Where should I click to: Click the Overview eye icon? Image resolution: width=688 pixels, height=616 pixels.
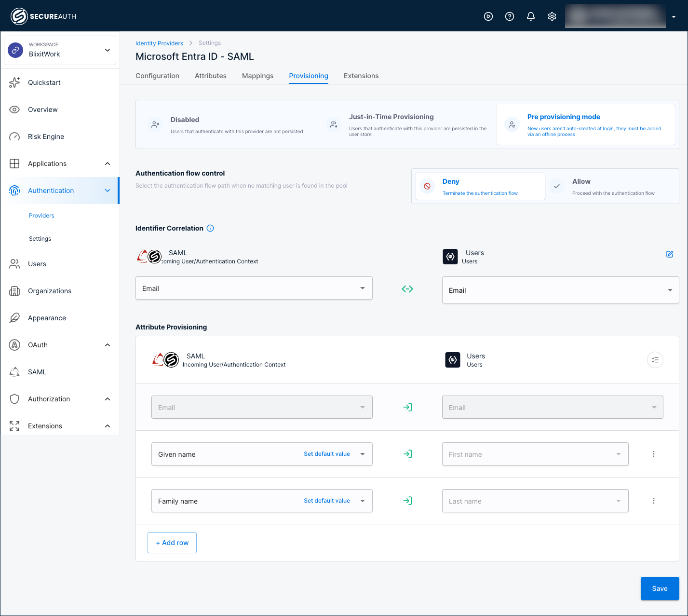(x=14, y=110)
